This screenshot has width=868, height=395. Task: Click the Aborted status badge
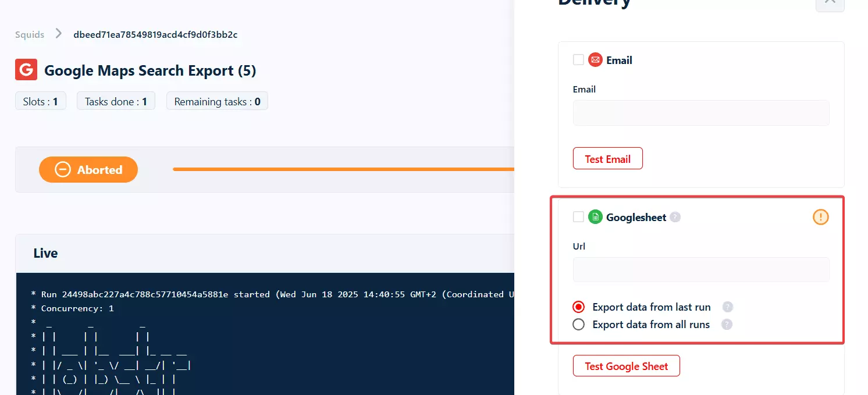point(88,169)
